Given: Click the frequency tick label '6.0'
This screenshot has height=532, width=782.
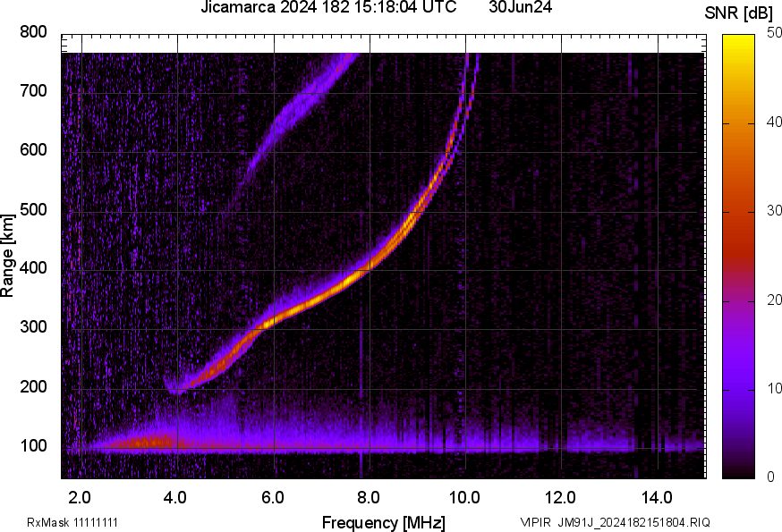Looking at the screenshot, I should pyautogui.click(x=272, y=498).
